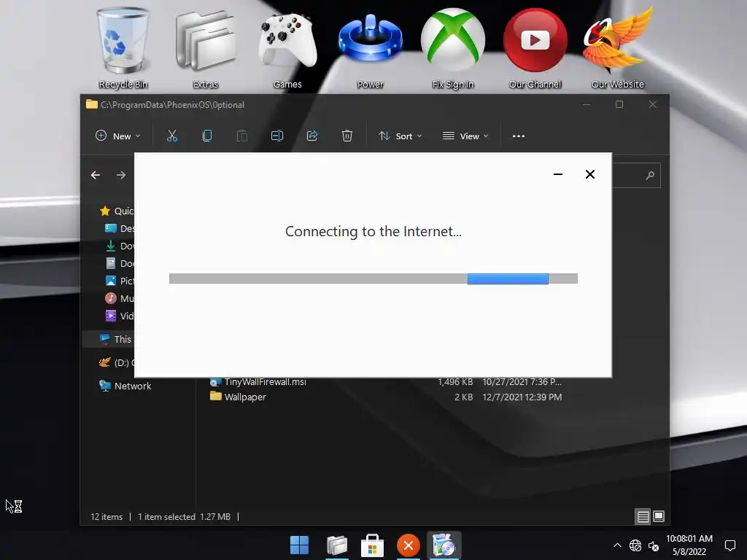
Task: Open Microsoft Store from the taskbar
Action: click(x=373, y=545)
